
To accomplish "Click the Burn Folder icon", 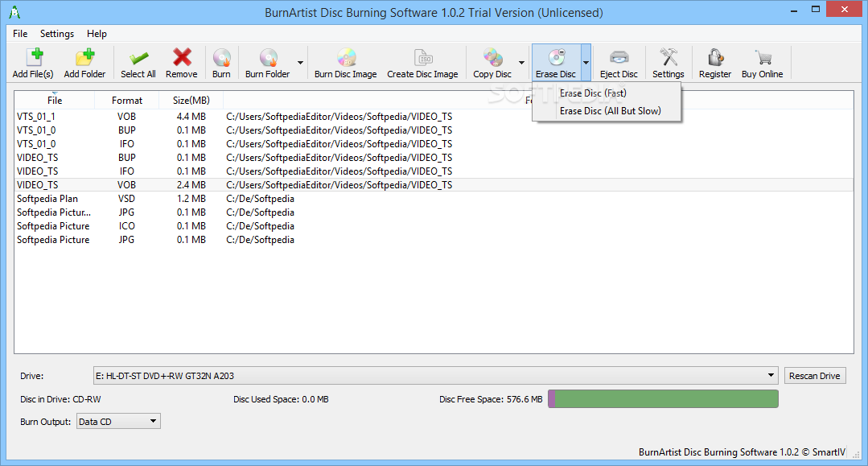I will tap(268, 58).
